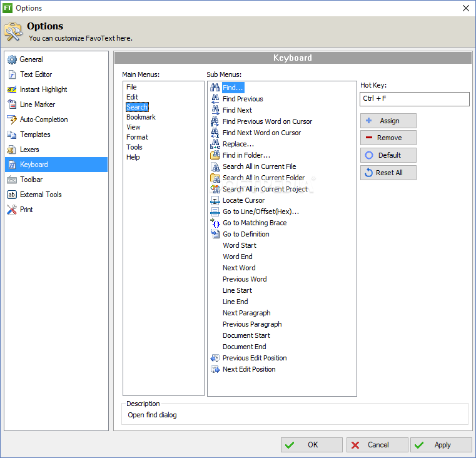Select Line Start in Sub Menus
The height and width of the screenshot is (458, 476).
coord(237,290)
